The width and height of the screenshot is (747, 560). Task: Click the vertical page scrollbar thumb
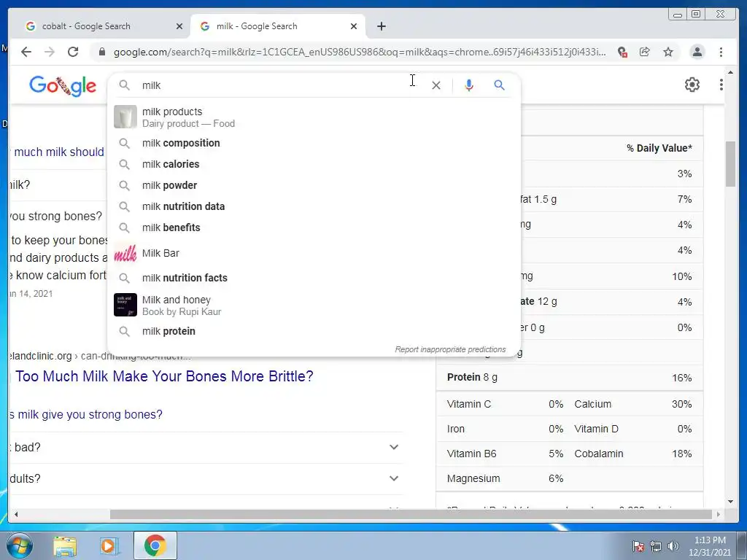pos(730,164)
